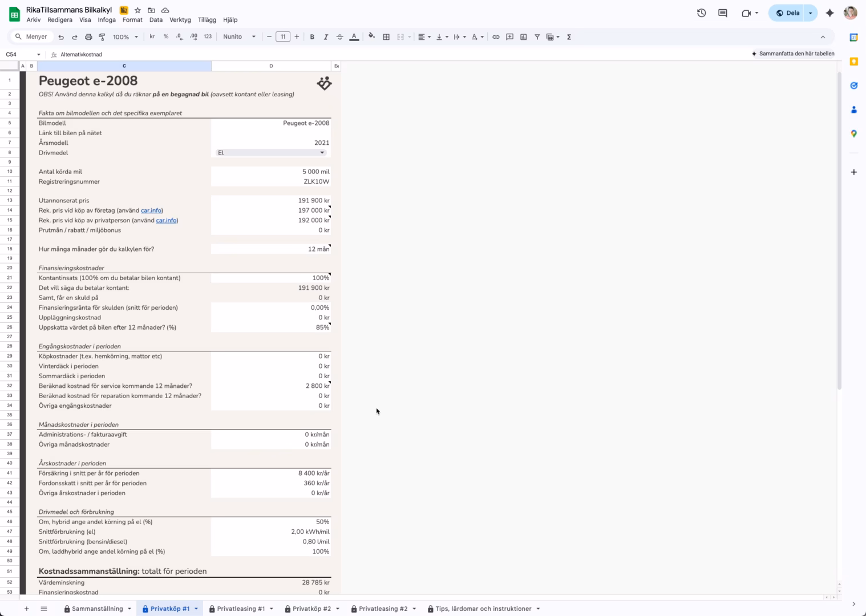Open the Nunito font dropdown
866x616 pixels.
point(240,37)
